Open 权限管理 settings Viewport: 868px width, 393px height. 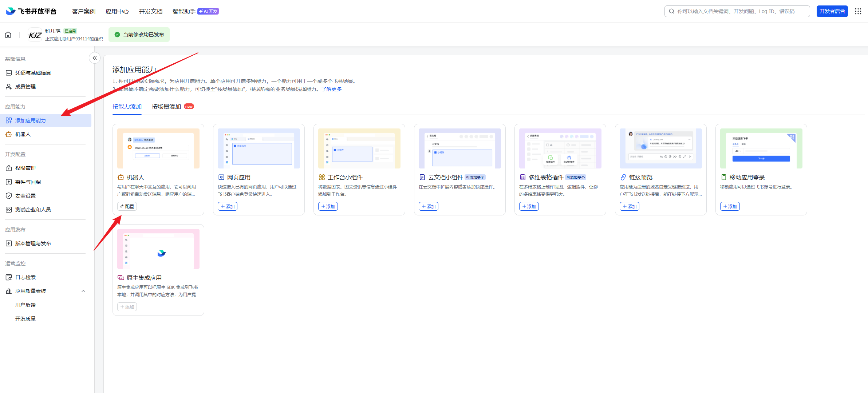coord(25,168)
